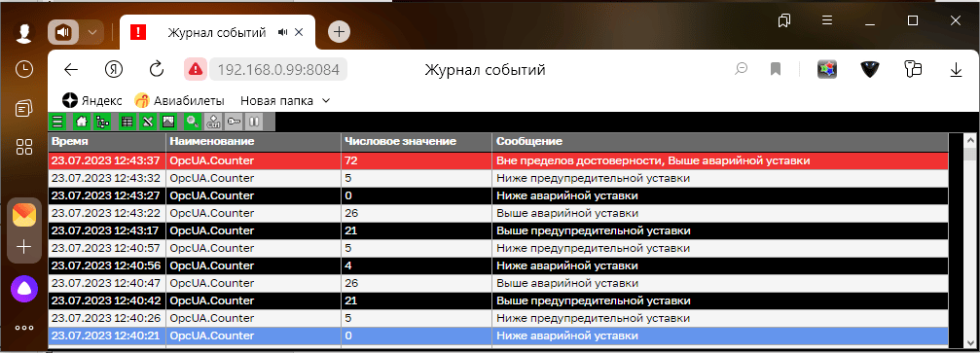
Task: Expand the Новая папка bookmarks folder
Action: point(285,100)
